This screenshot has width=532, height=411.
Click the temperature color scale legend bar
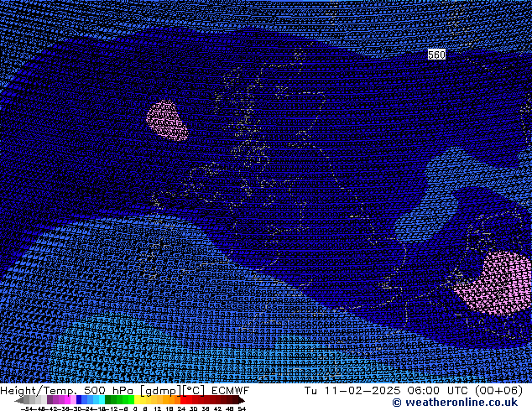point(129,400)
